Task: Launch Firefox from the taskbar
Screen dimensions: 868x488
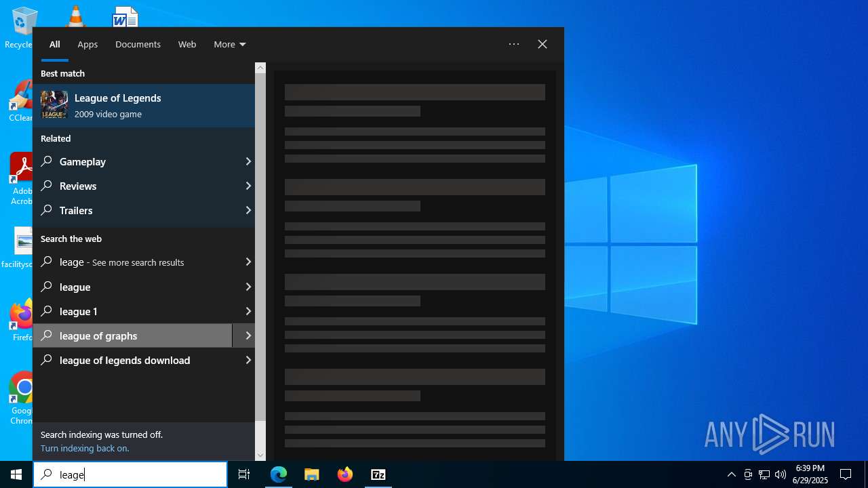Action: (345, 474)
